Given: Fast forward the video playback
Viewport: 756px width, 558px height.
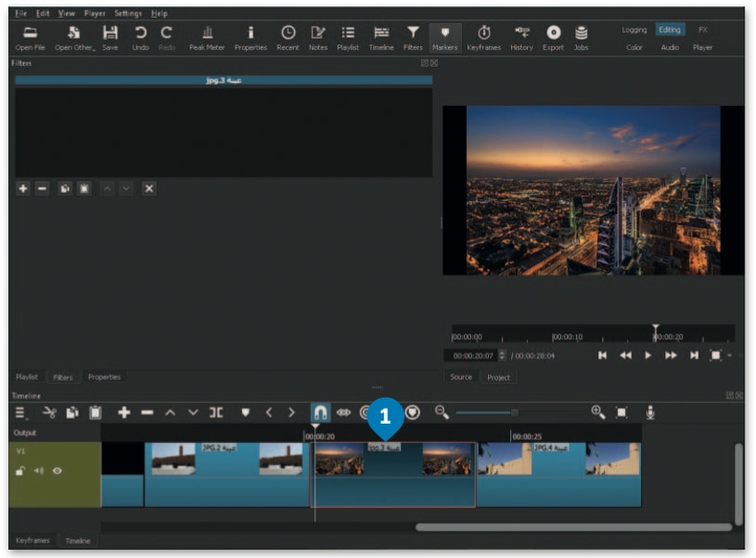Looking at the screenshot, I should (x=671, y=355).
